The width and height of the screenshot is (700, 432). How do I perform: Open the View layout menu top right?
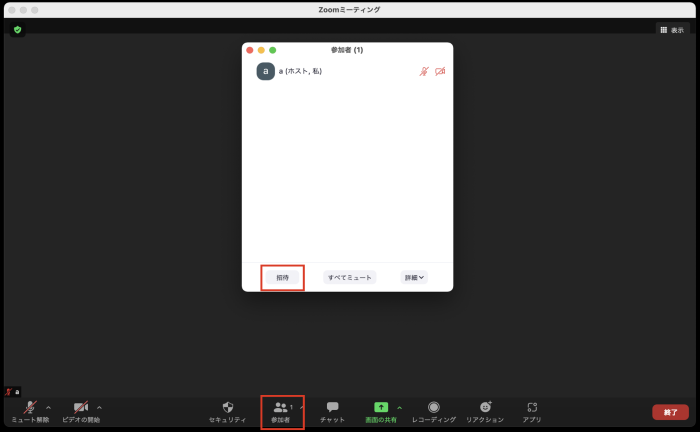pos(672,30)
